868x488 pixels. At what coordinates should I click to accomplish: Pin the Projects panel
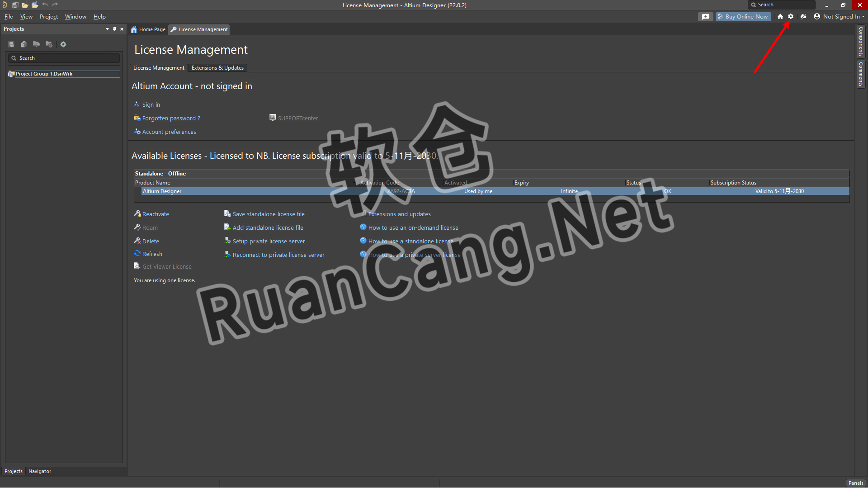click(114, 29)
